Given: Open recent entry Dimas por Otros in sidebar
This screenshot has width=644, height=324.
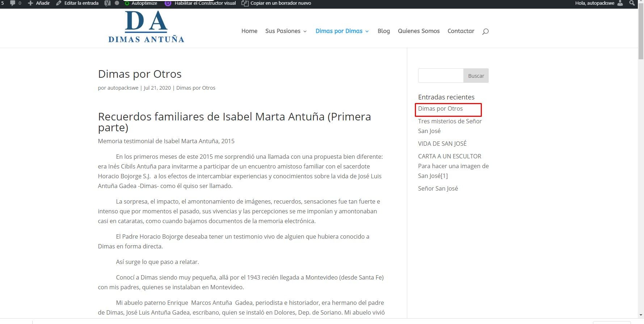Looking at the screenshot, I should pos(441,108).
